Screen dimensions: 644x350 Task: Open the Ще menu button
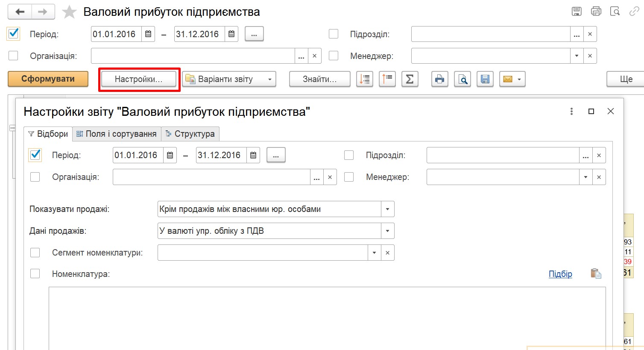[x=626, y=79]
